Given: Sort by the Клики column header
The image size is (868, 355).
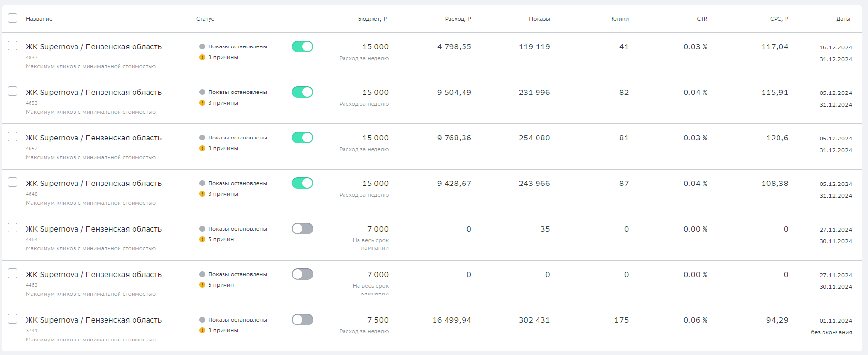Looking at the screenshot, I should point(619,19).
